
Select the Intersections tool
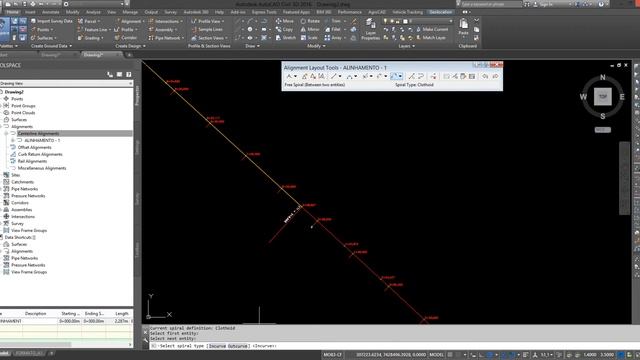click(x=166, y=21)
